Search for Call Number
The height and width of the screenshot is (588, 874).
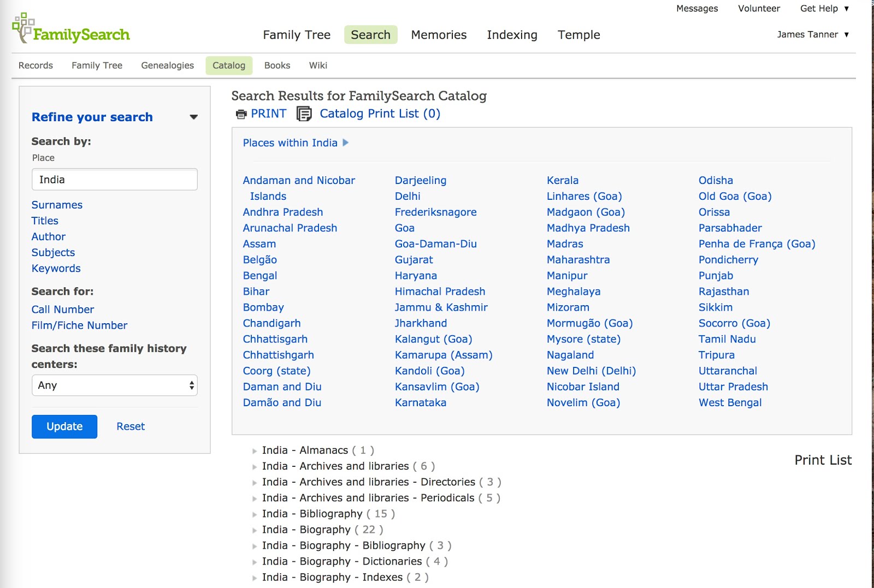pos(63,310)
